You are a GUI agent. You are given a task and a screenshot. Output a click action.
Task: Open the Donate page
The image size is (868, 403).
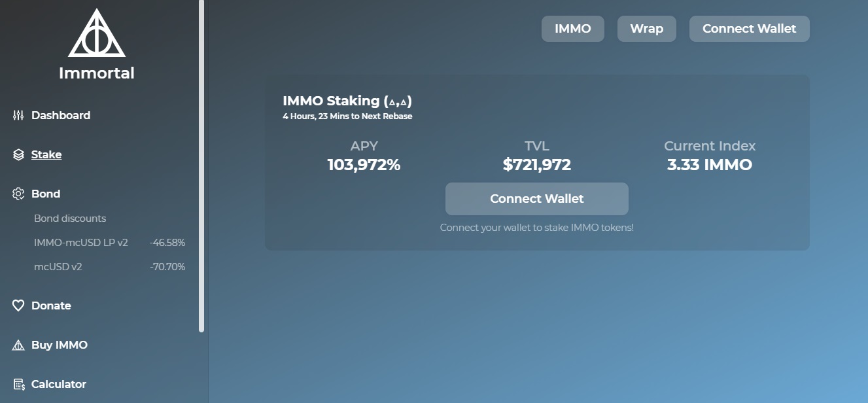51,306
